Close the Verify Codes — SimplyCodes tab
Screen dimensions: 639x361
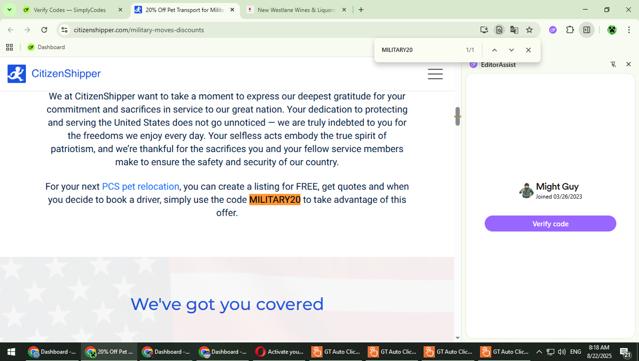[120, 10]
